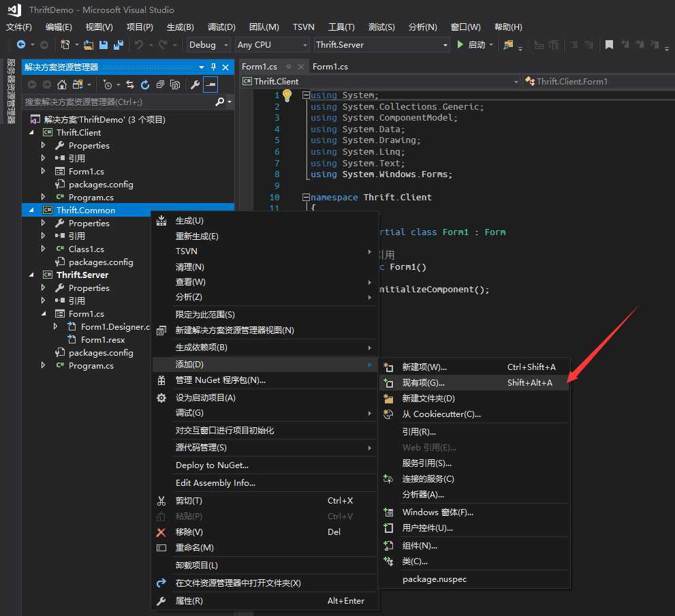Screen dimensions: 675x616
Task: Click the wrench Properties icon in Solution Explorer
Action: pos(195,84)
